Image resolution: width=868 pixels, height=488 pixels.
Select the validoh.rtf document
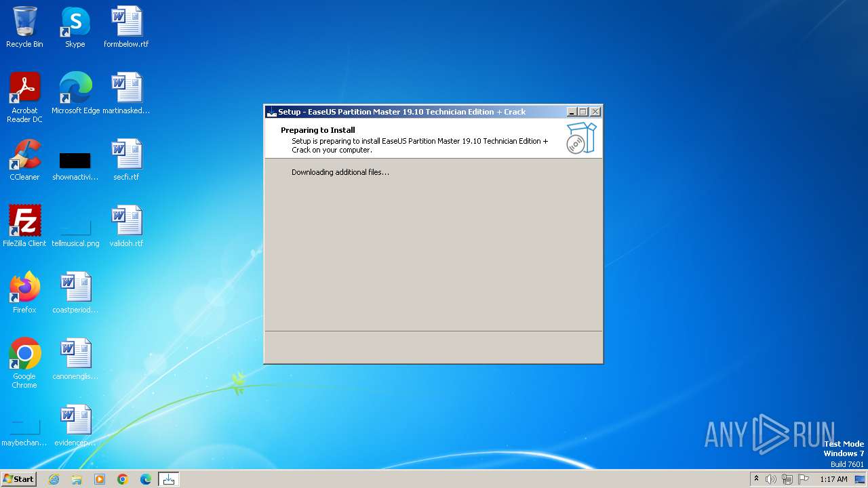point(126,226)
